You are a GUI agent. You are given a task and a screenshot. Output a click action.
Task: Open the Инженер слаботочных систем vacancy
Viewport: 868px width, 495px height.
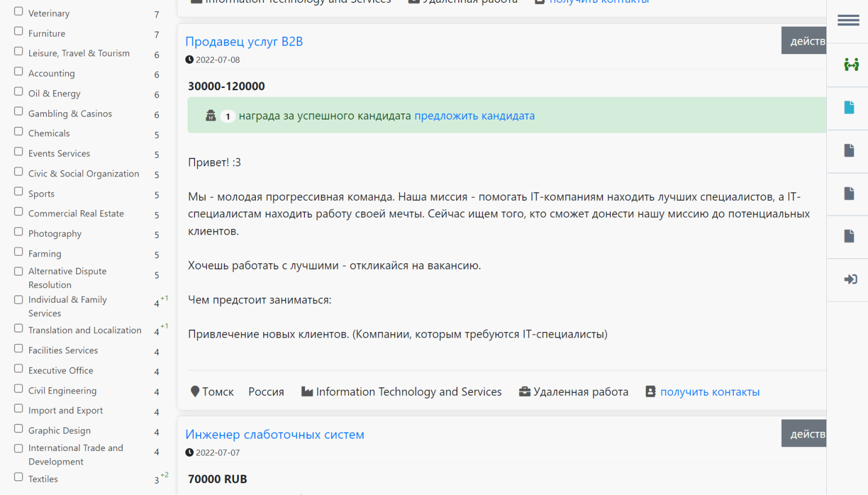point(274,435)
